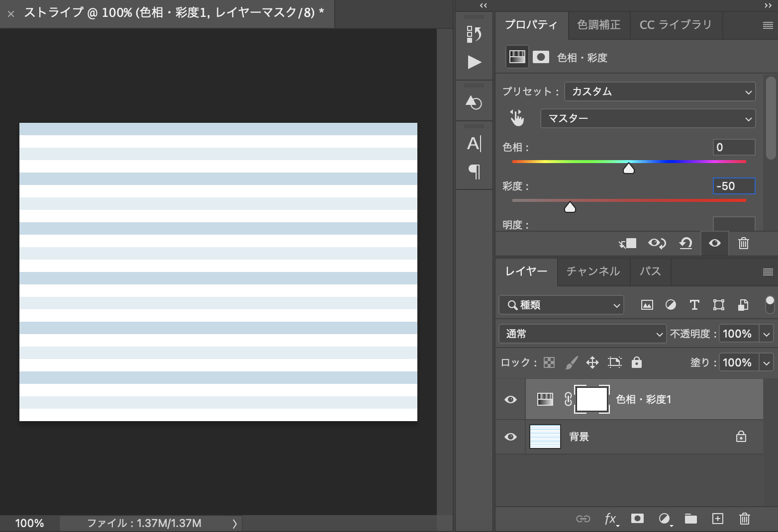
Task: Click the 不透明度 100% field
Action: tap(739, 334)
